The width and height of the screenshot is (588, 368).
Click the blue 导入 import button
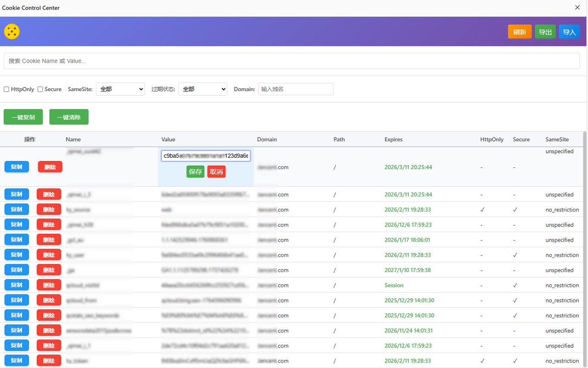pos(570,32)
